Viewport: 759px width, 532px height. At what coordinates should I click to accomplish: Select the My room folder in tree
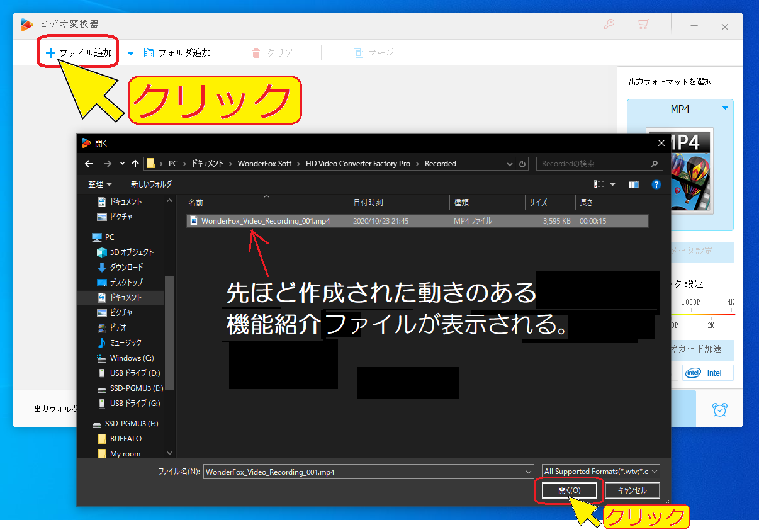119,453
